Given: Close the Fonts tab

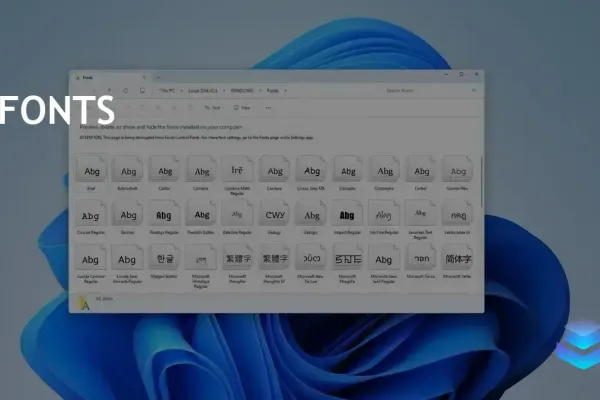Looking at the screenshot, I should (144, 77).
